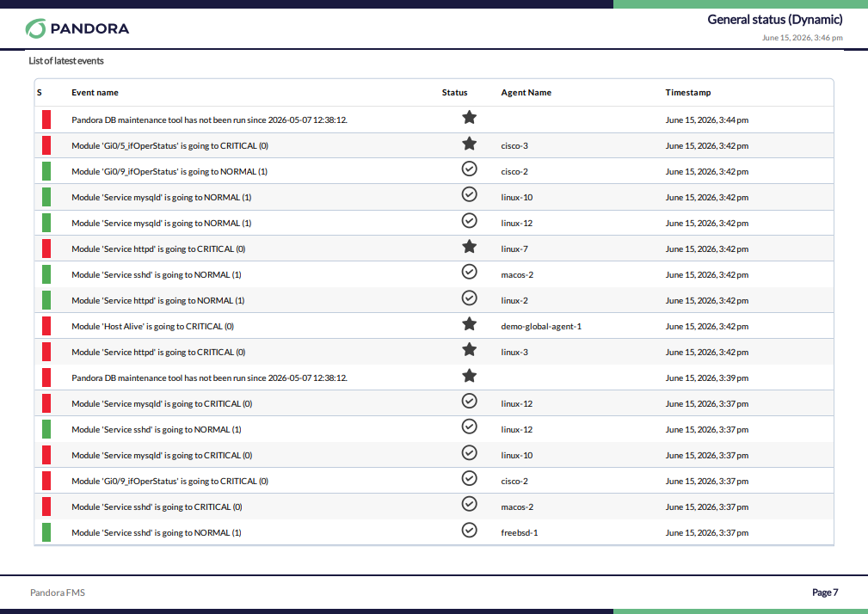Select the checkmark status icon for mysqld NORMAL linux-10
The width and height of the screenshot is (868, 614).
tap(469, 194)
